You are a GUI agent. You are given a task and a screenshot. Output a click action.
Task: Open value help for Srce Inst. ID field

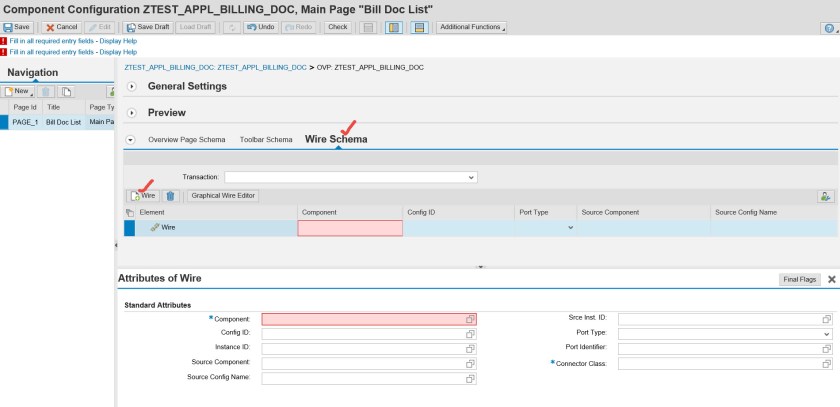click(x=827, y=319)
